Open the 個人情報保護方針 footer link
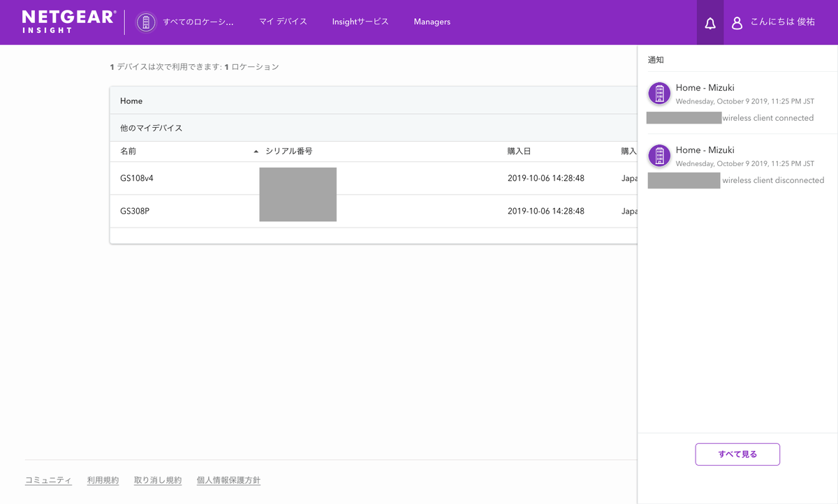The width and height of the screenshot is (838, 504). pyautogui.click(x=228, y=480)
